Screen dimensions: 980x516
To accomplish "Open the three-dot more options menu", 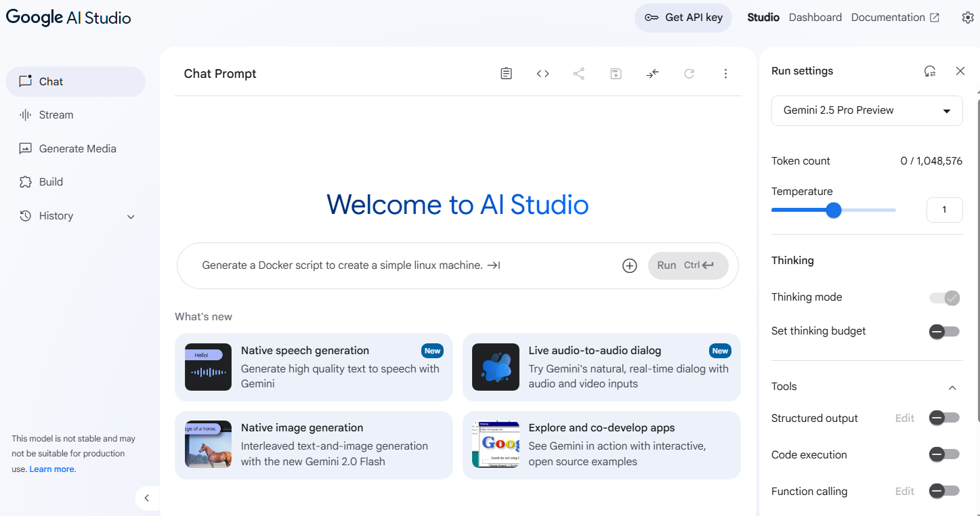I will [x=725, y=73].
